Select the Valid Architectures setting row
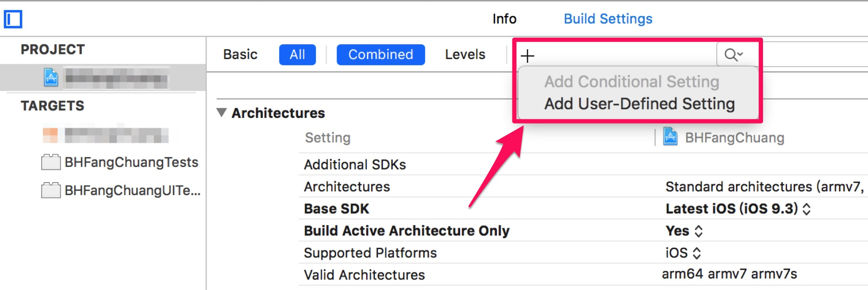868x290 pixels. 583,275
